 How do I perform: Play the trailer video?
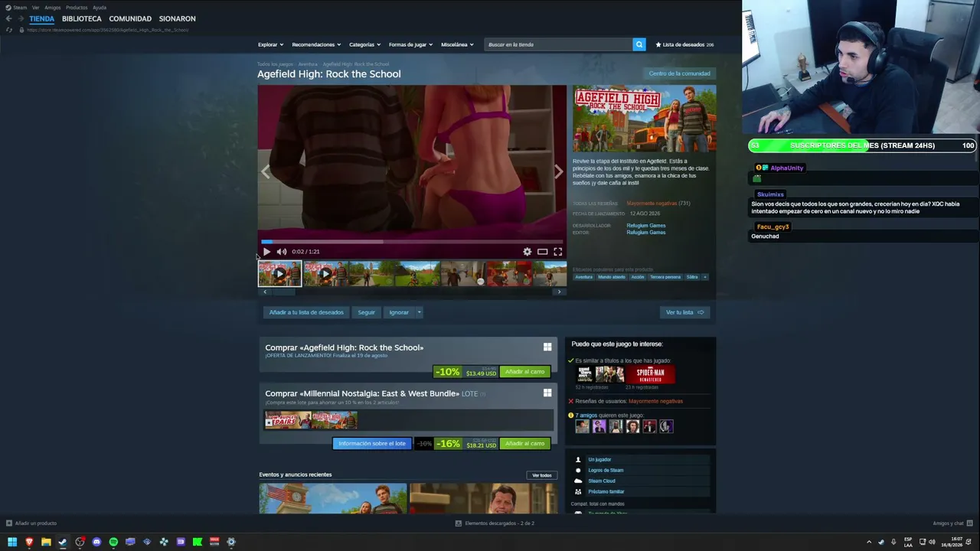click(x=266, y=252)
